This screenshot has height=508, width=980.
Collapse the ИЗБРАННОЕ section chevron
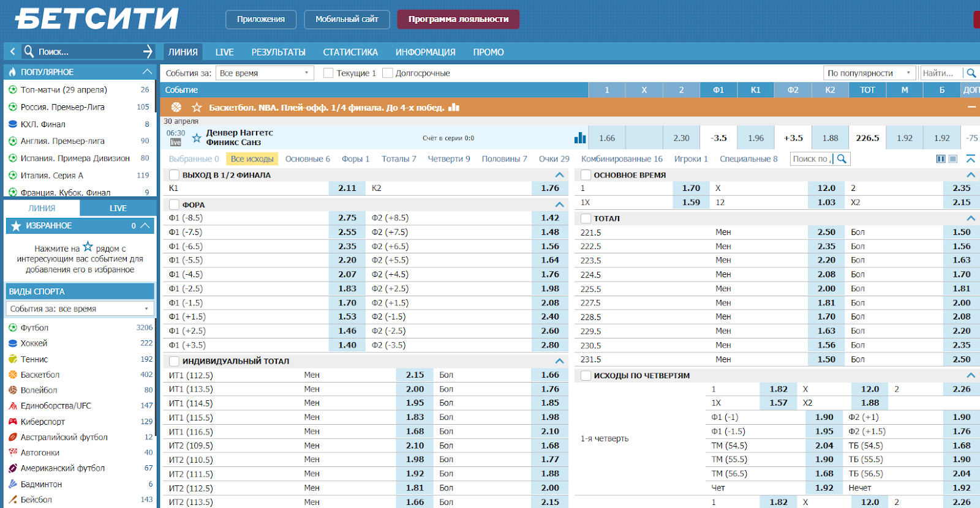[x=145, y=226]
